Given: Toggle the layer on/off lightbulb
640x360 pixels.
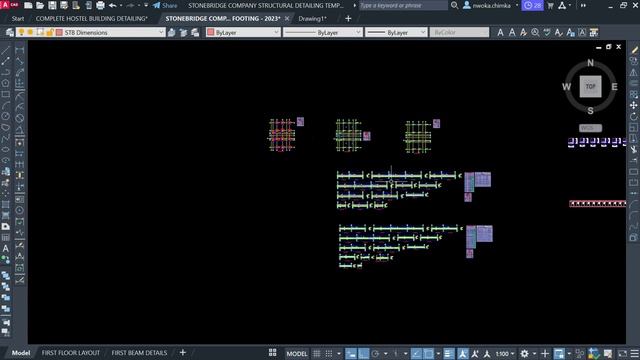Looking at the screenshot, I should (21, 32).
